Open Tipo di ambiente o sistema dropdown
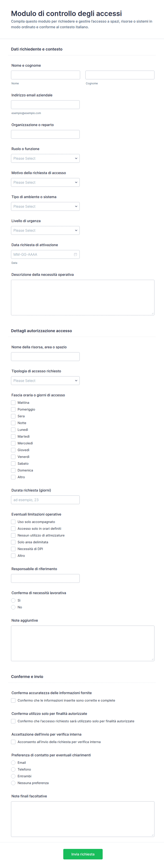The height and width of the screenshot is (868, 164). [45, 206]
